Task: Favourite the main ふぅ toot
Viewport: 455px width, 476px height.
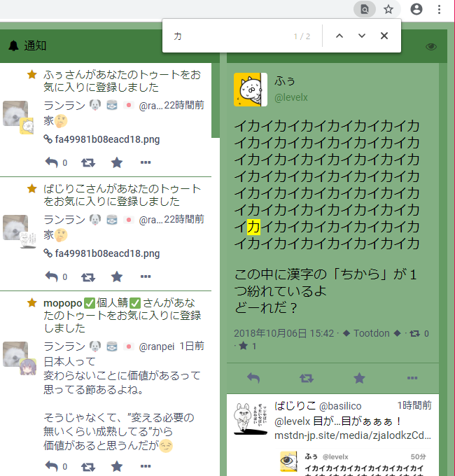Action: 359,378
